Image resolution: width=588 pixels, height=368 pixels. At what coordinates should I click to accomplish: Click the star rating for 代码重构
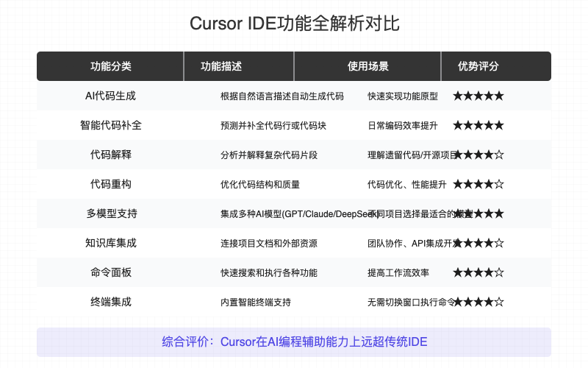pos(478,184)
